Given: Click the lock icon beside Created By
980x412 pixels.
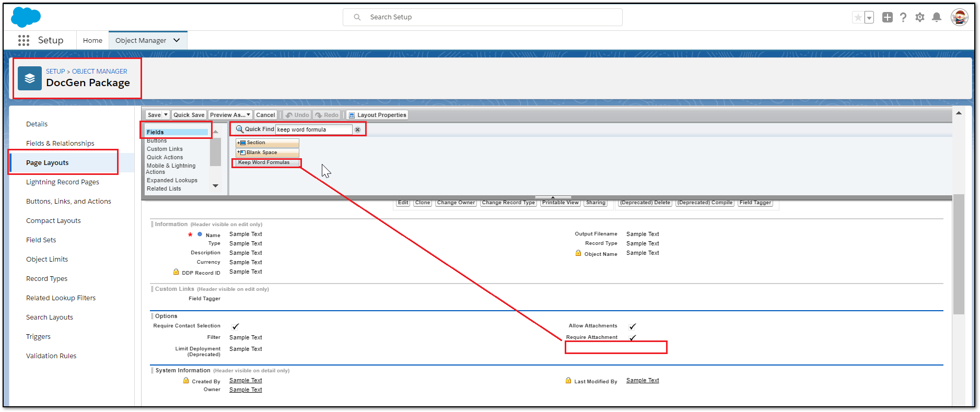Looking at the screenshot, I should tap(186, 380).
